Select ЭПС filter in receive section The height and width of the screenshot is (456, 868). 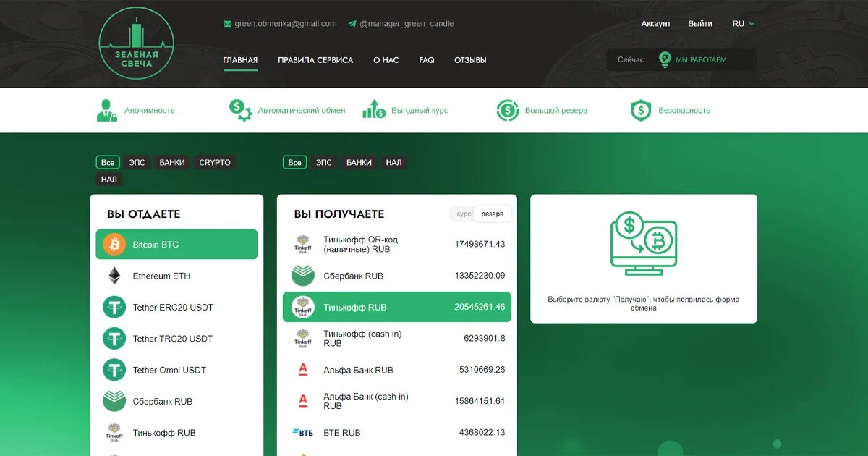coord(324,162)
